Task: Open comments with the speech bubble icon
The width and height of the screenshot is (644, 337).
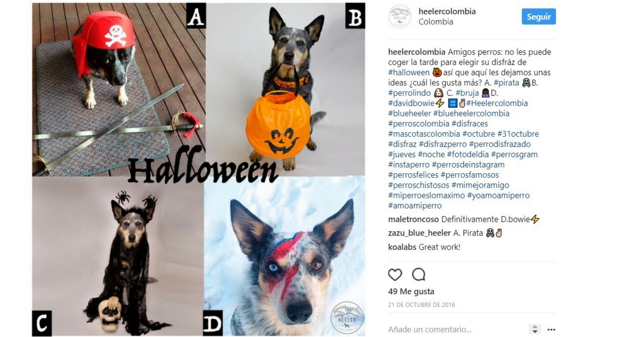Action: click(x=419, y=275)
